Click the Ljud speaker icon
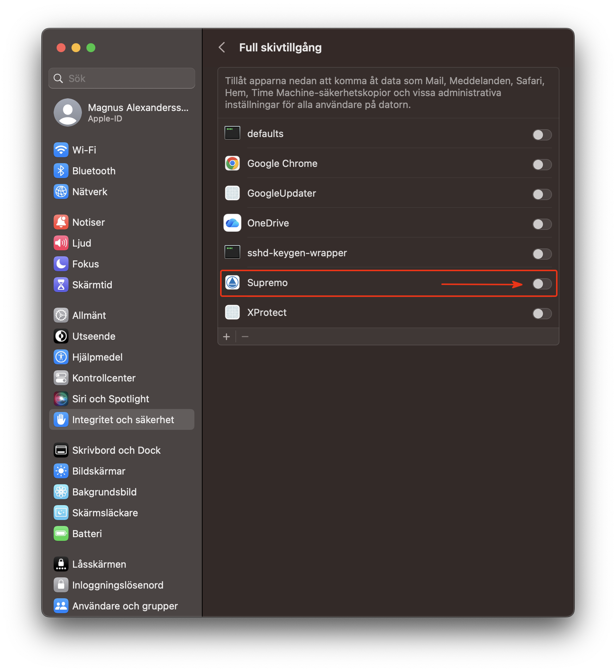Screen dimensions: 616x672 [x=61, y=243]
